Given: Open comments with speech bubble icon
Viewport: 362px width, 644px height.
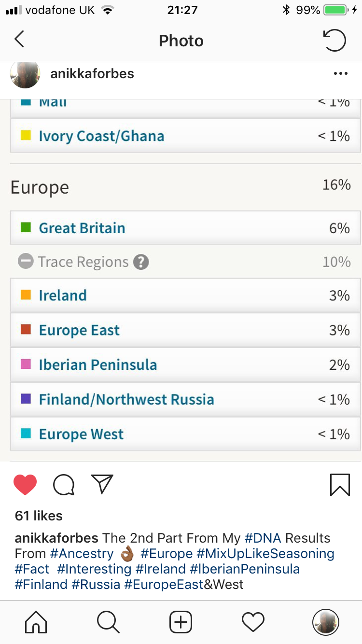Looking at the screenshot, I should coord(64,485).
